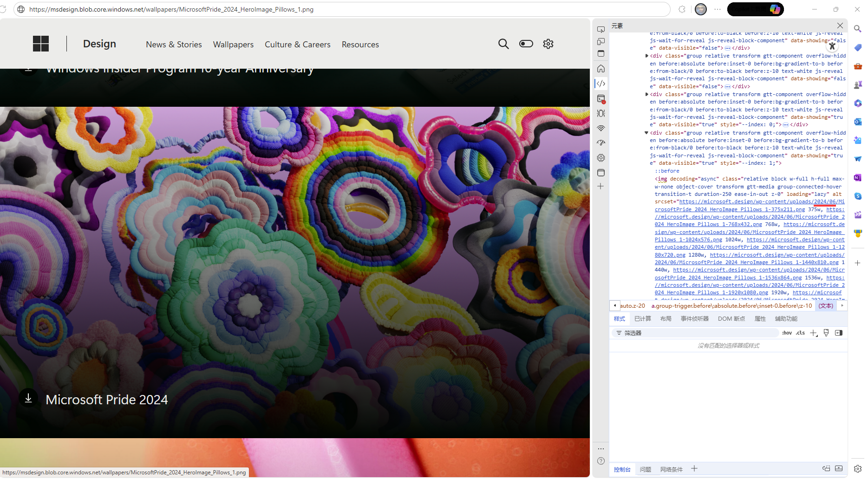Open Edge sidebar settings gear
868x479 pixels.
pos(858,469)
